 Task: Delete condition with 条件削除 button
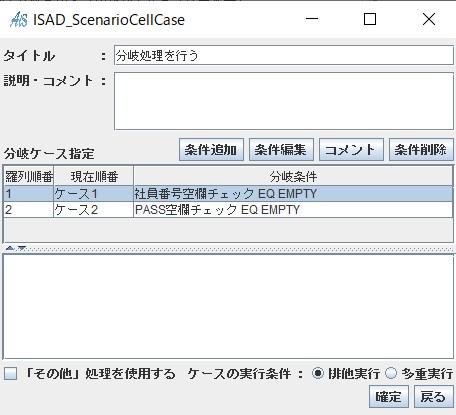(x=421, y=150)
